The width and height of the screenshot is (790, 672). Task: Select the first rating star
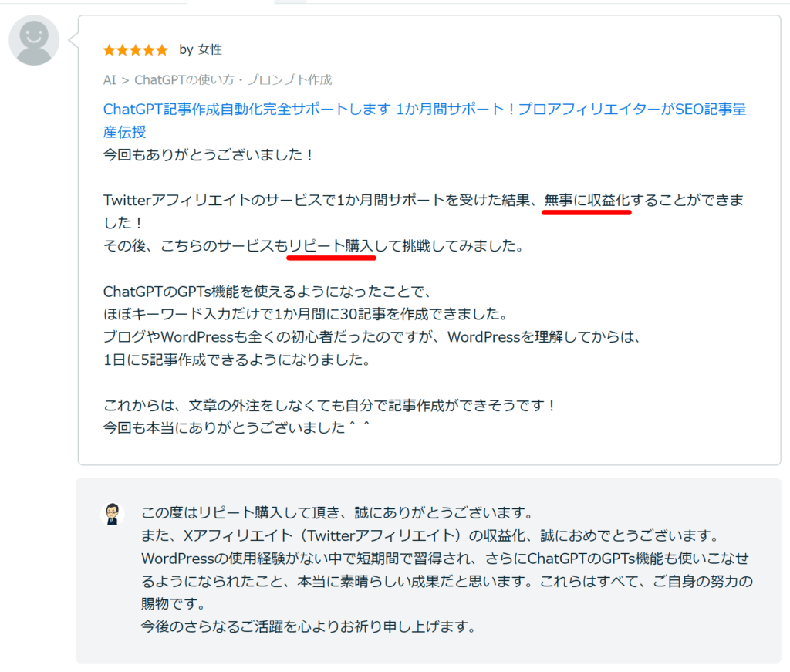[x=107, y=49]
